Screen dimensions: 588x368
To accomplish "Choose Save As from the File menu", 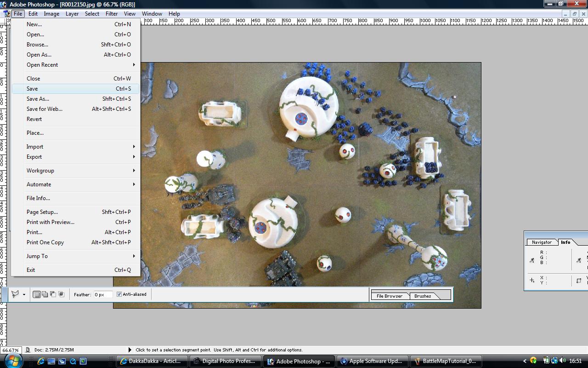I will pyautogui.click(x=38, y=99).
